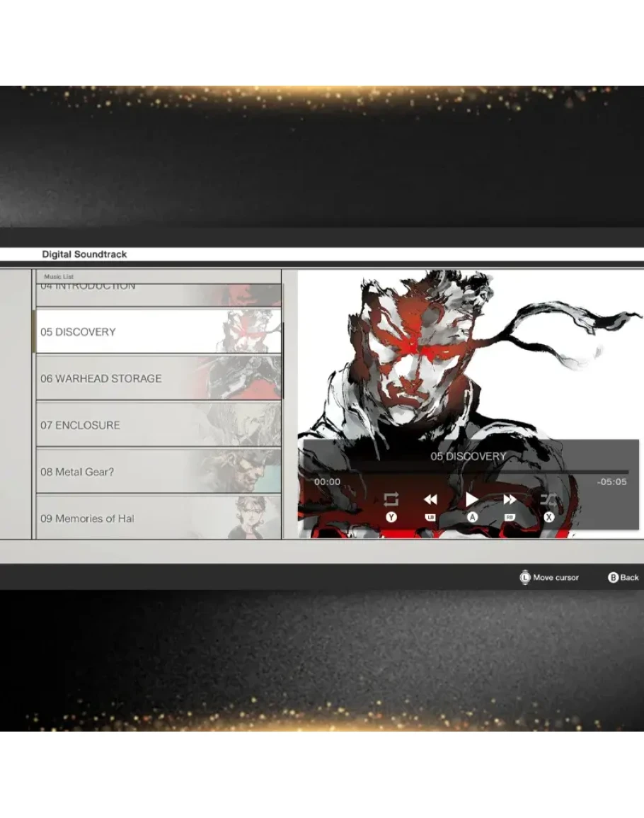The image size is (644, 818).
Task: Select track 05 DISCOVERY in the list
Action: (159, 331)
